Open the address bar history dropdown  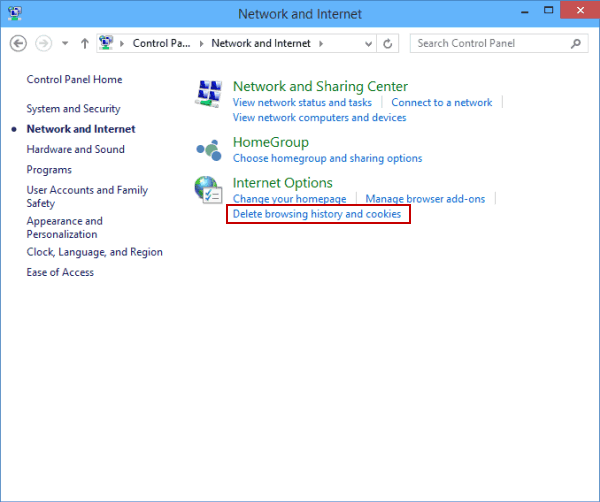click(x=368, y=44)
